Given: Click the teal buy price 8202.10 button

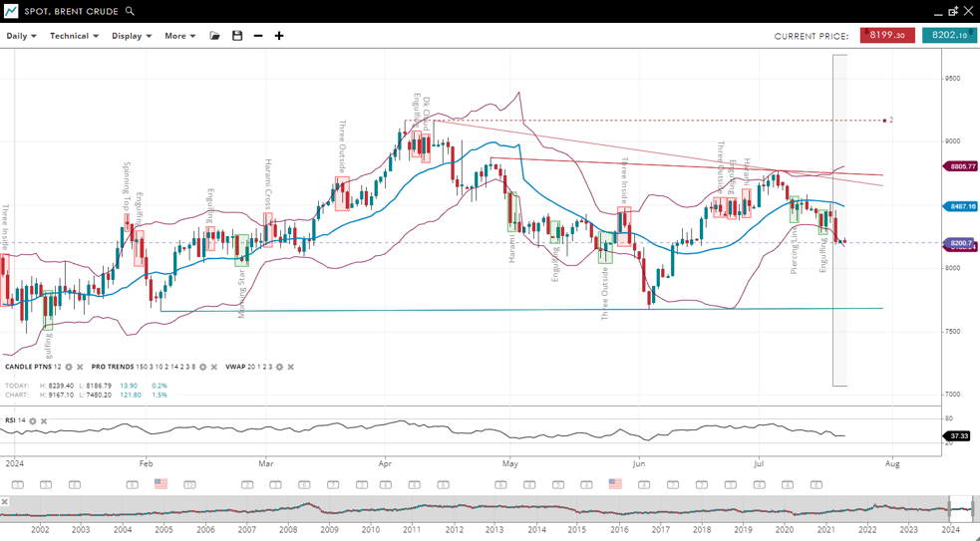Looking at the screenshot, I should 949,35.
